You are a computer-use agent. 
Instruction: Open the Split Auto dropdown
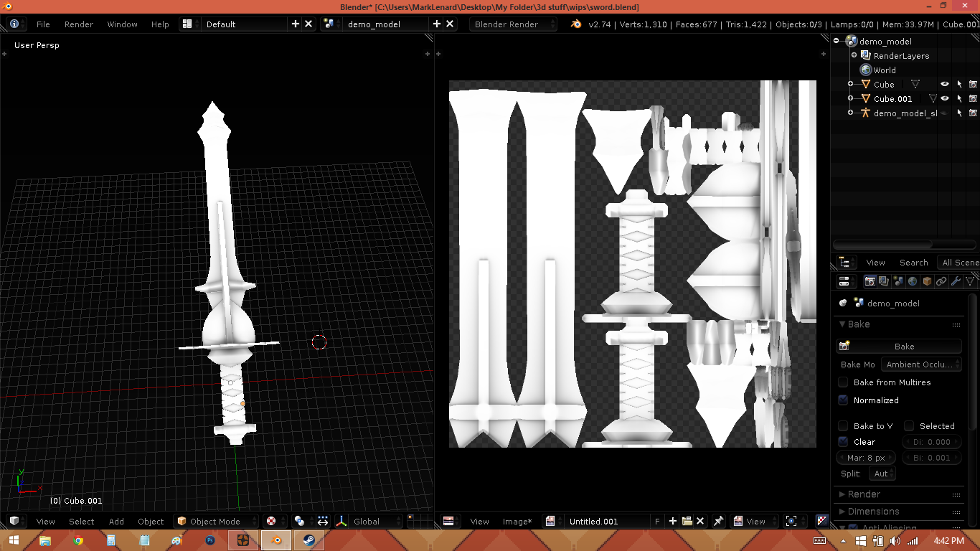coord(882,474)
